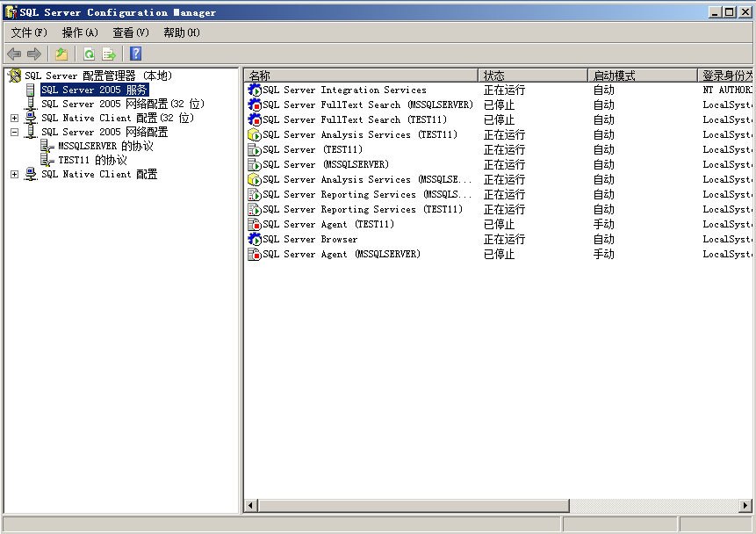Collapse the SQL Server 2005 网络配置 node

(14, 132)
